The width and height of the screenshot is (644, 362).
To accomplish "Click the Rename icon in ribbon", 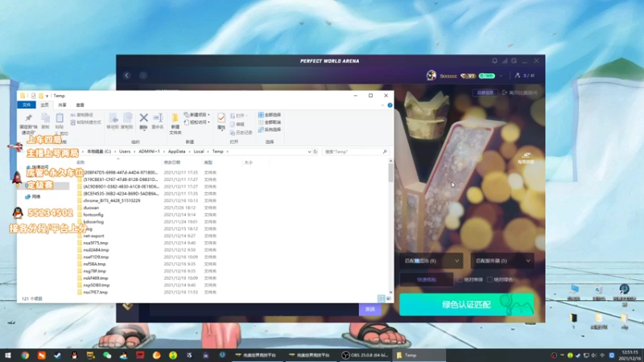I will pyautogui.click(x=158, y=121).
